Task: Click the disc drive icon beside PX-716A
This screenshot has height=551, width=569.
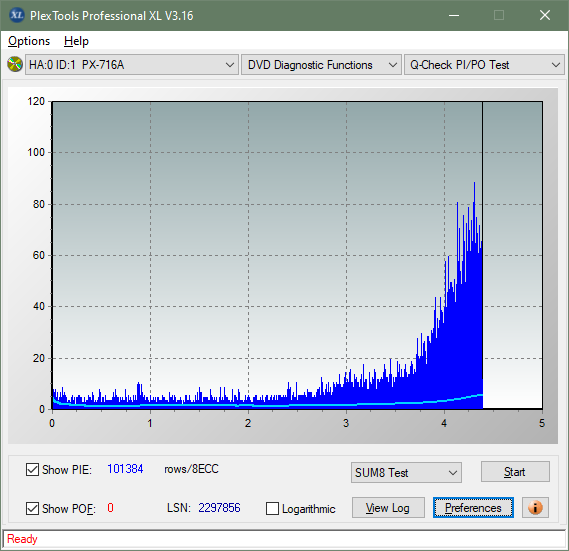Action: tap(15, 65)
